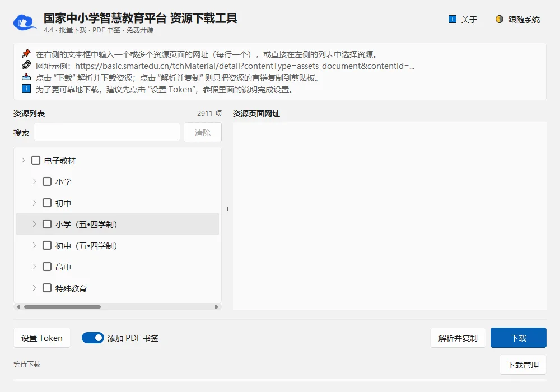This screenshot has width=560, height=392.
Task: Expand the 电子教材 tree node
Action: [23, 160]
